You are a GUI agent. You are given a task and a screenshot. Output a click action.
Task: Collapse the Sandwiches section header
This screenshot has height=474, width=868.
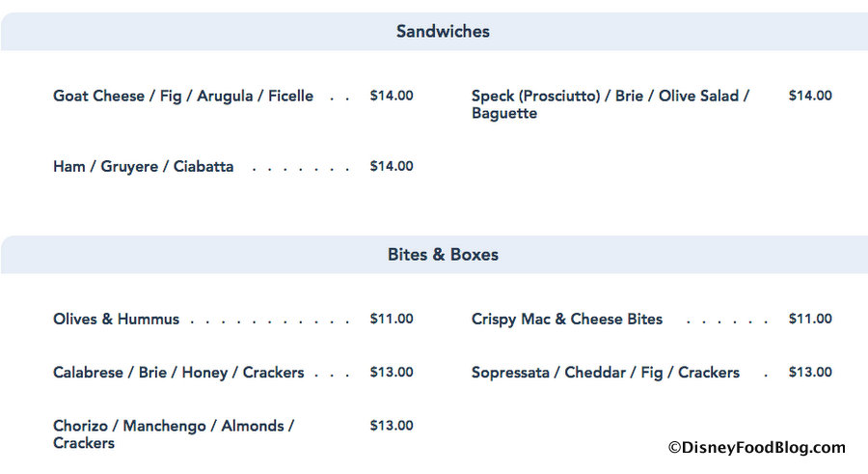[x=443, y=32]
